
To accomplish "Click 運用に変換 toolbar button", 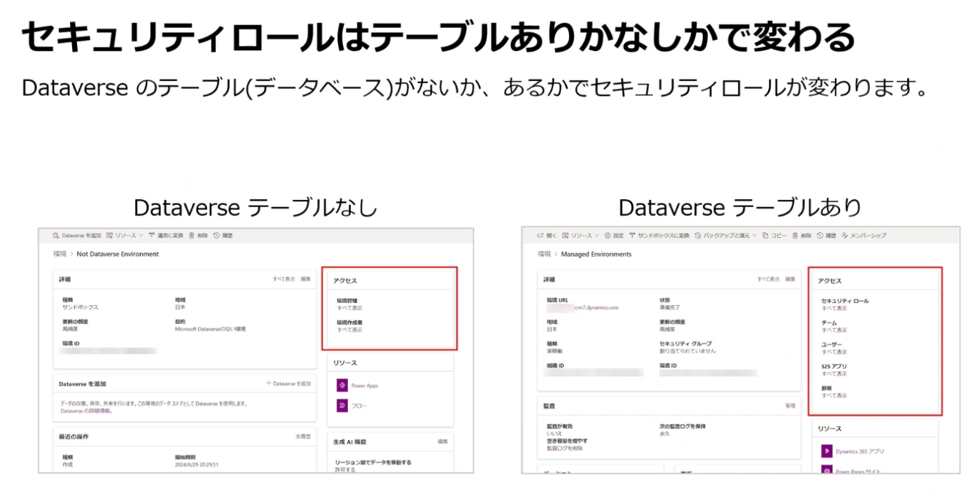I will [166, 236].
